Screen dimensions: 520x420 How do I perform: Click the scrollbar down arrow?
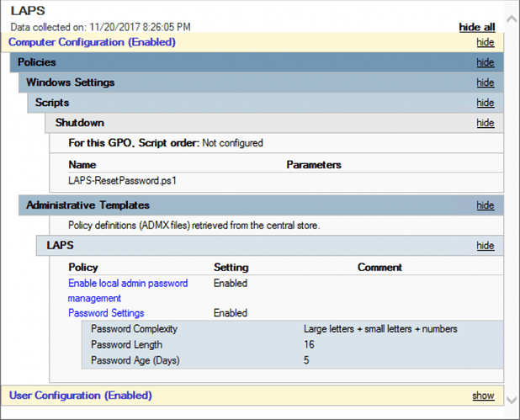click(512, 402)
